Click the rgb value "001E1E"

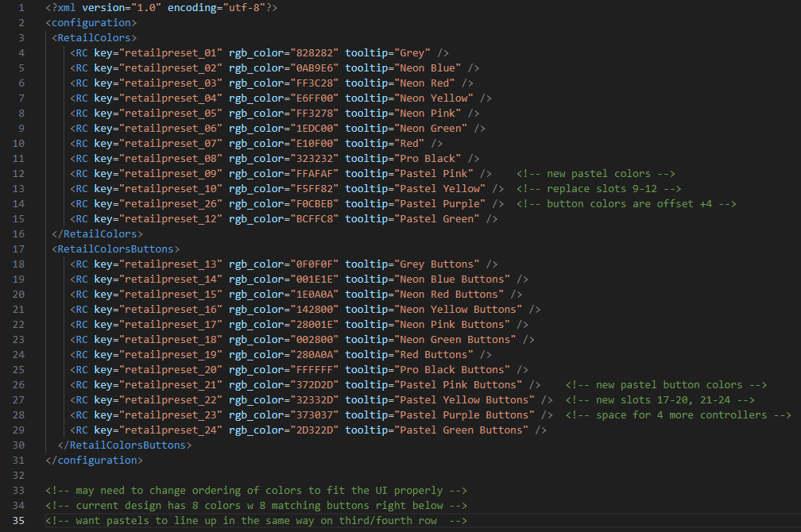click(x=315, y=279)
